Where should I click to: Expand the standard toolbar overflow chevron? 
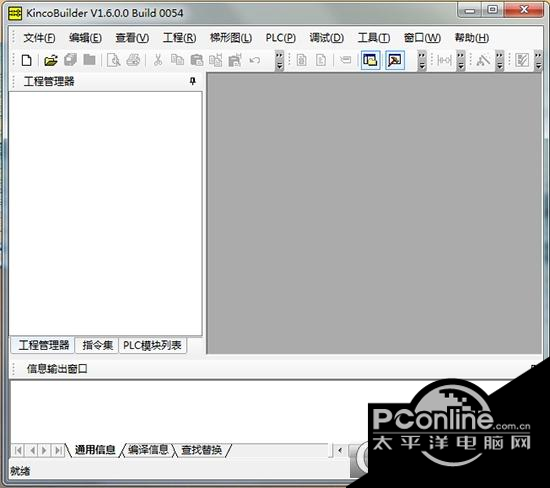tap(279, 60)
